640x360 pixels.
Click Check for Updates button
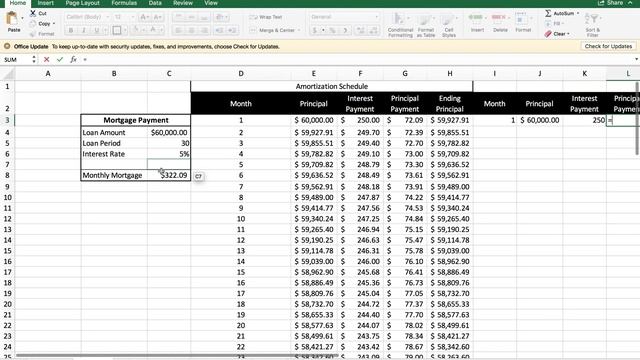tap(608, 46)
